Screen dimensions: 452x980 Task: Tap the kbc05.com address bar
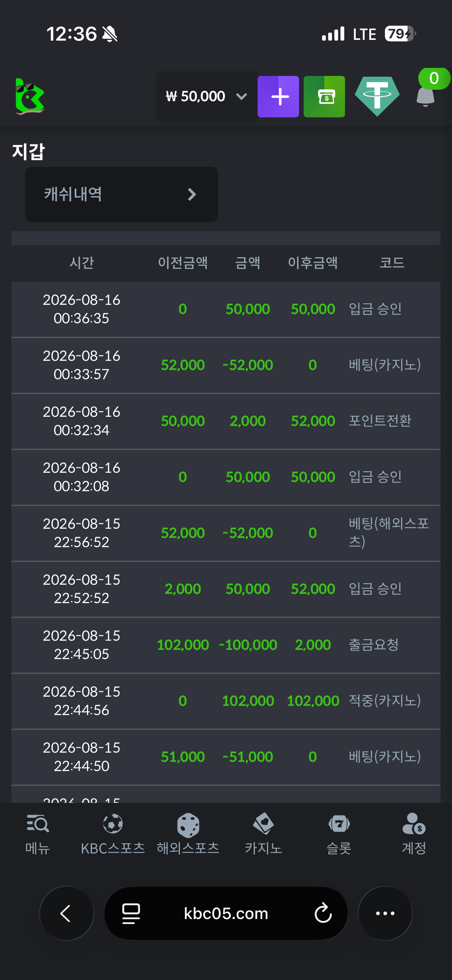[226, 913]
